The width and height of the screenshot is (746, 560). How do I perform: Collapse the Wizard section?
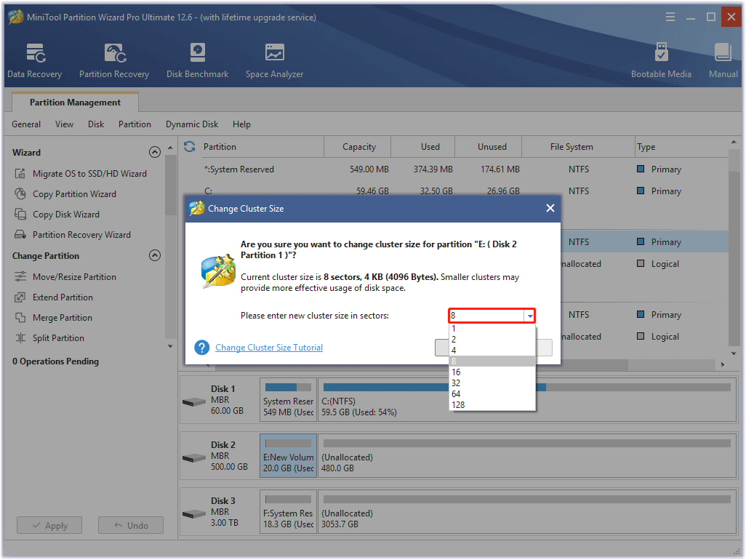[155, 152]
